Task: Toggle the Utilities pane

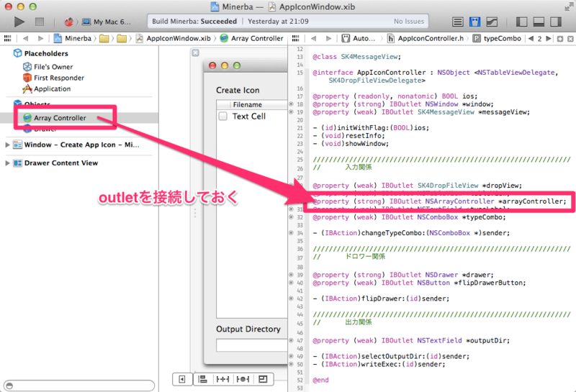Action: coord(556,22)
